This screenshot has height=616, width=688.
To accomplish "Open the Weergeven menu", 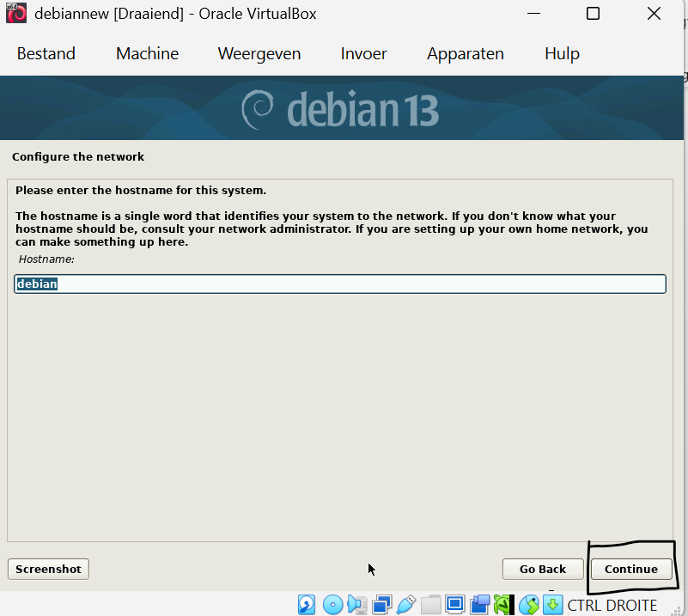I will pyautogui.click(x=259, y=53).
